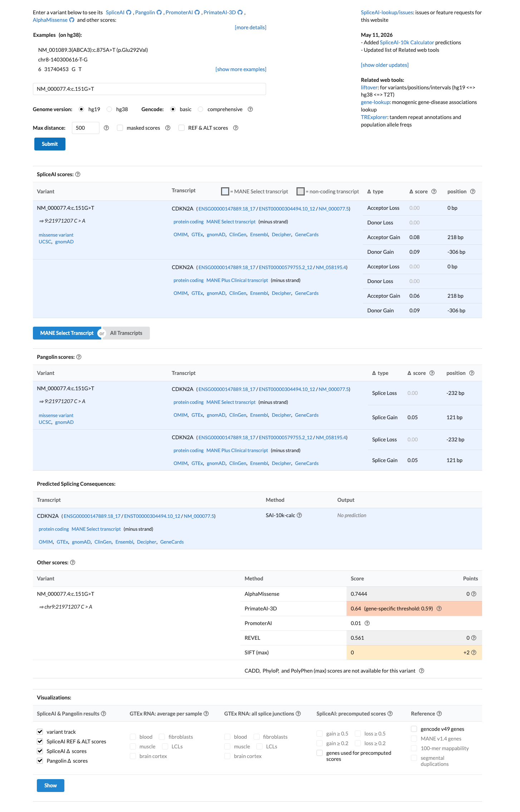Switch to All Transcripts view
Image resolution: width=520 pixels, height=812 pixels.
(126, 333)
